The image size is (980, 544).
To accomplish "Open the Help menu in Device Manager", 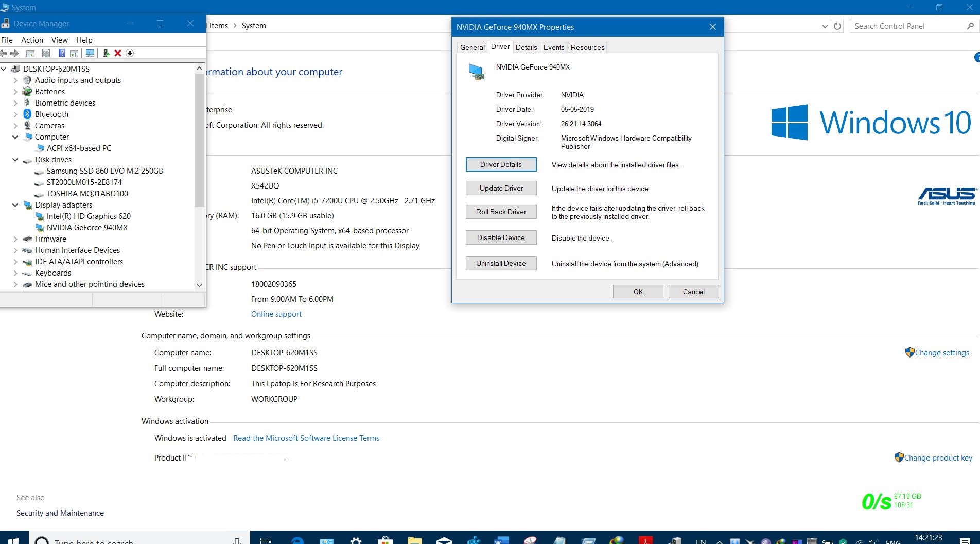I will [84, 40].
